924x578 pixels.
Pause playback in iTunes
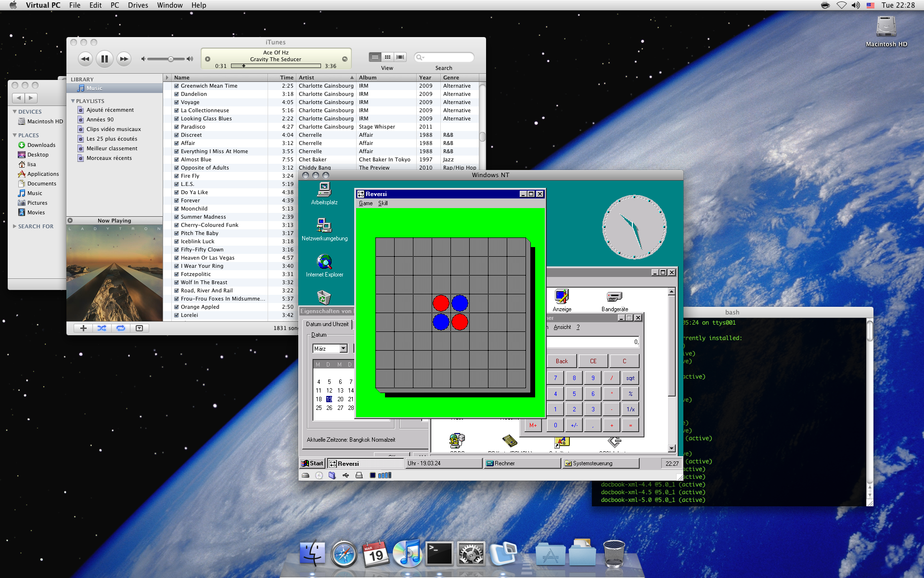coord(104,59)
